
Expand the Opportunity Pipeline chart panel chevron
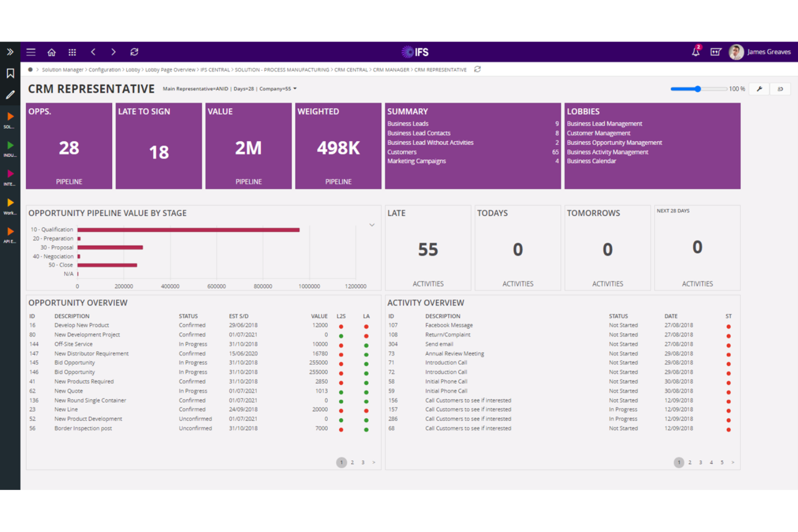372,225
